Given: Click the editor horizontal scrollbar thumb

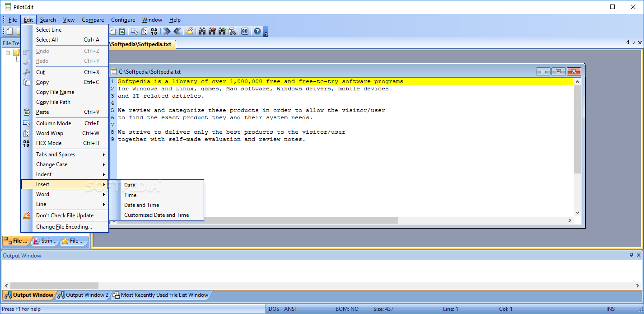Looking at the screenshot, I should pos(258,220).
